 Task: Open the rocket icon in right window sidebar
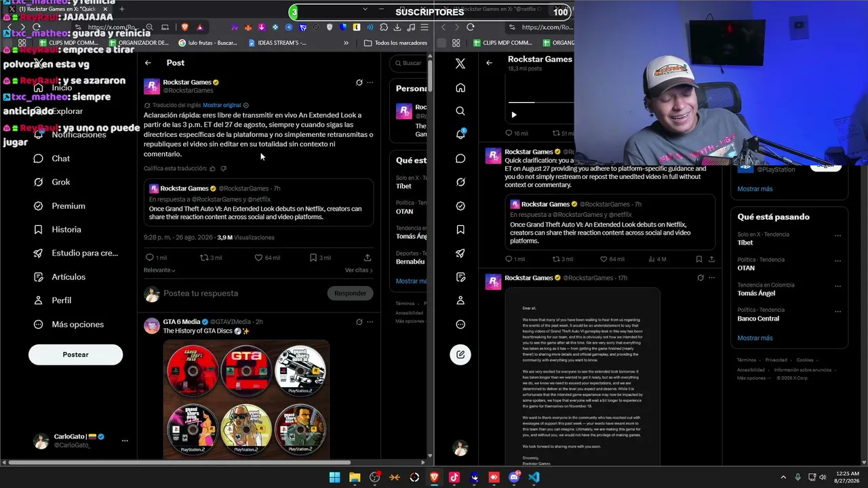point(460,253)
